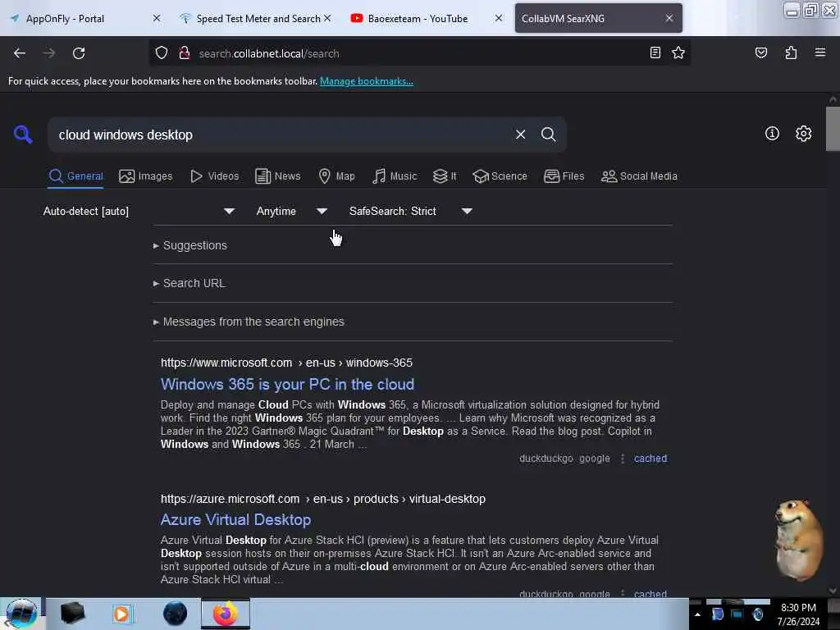The image size is (840, 630).
Task: Open cached link for Windows 365 result
Action: pyautogui.click(x=651, y=459)
